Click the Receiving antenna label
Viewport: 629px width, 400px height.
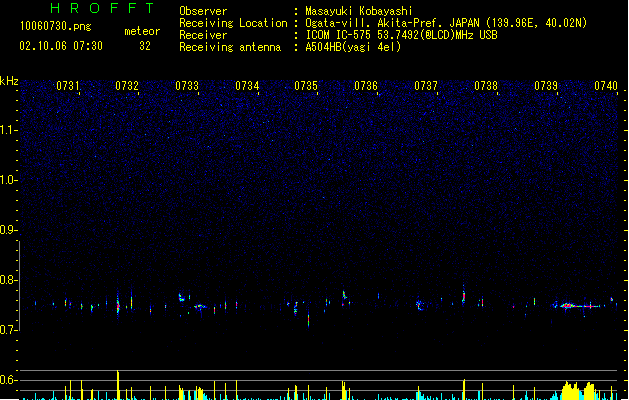point(230,47)
